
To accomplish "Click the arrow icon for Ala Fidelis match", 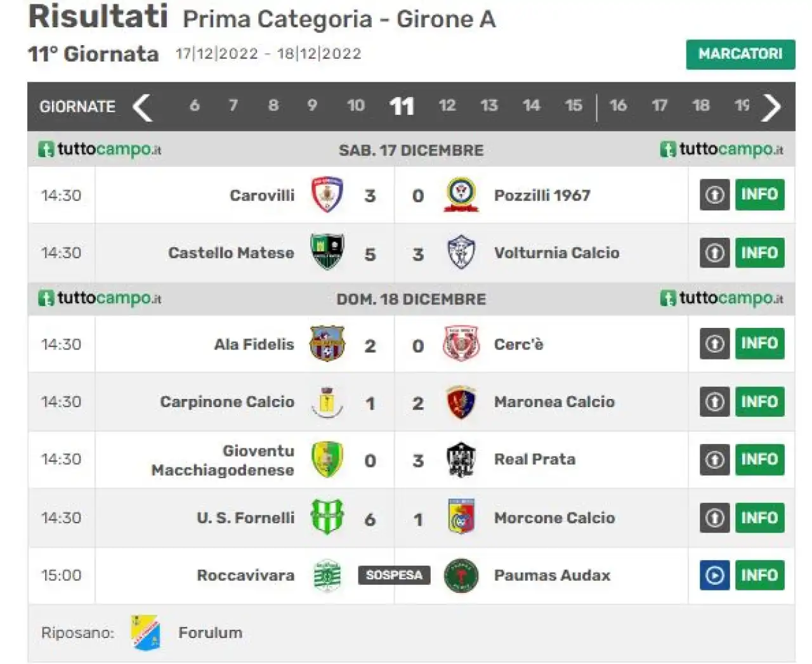I will click(x=715, y=344).
